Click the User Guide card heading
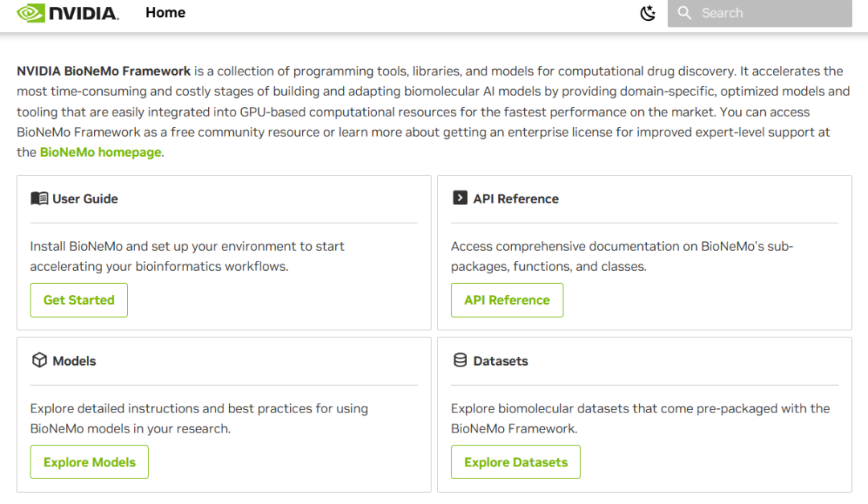The width and height of the screenshot is (868, 504). (85, 199)
